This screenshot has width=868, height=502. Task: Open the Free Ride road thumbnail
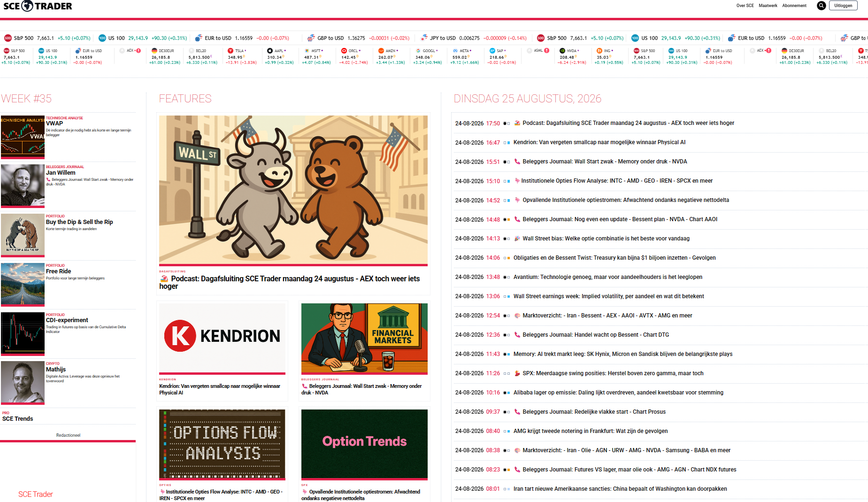coord(23,284)
